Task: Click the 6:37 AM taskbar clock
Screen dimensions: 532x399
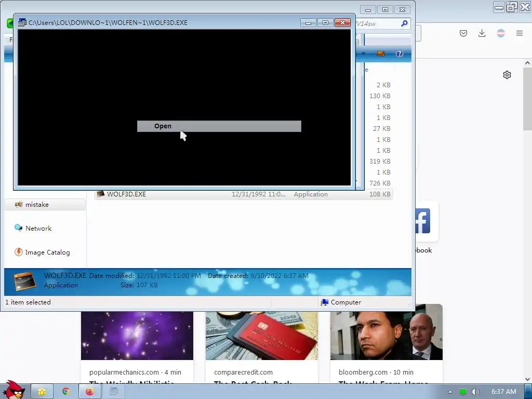Action: (504, 392)
